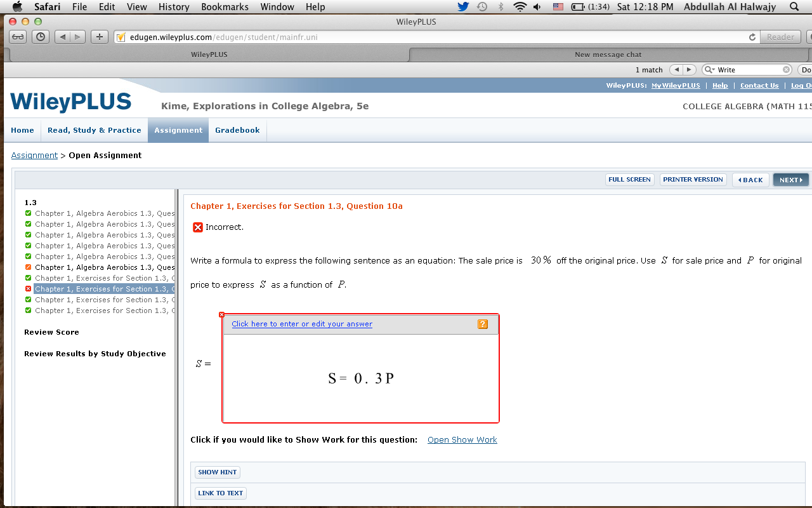The width and height of the screenshot is (812, 508).
Task: Open the PRINTER VERSION
Action: tap(693, 180)
